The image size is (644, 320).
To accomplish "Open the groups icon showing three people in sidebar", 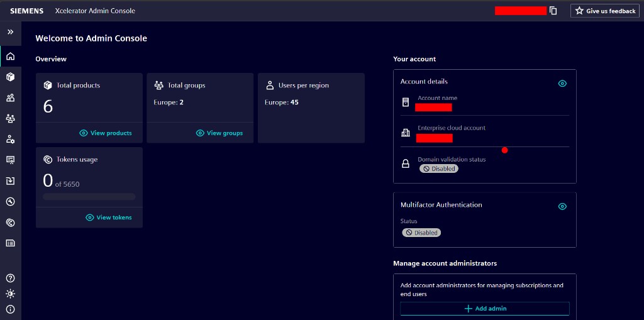I will coord(10,119).
